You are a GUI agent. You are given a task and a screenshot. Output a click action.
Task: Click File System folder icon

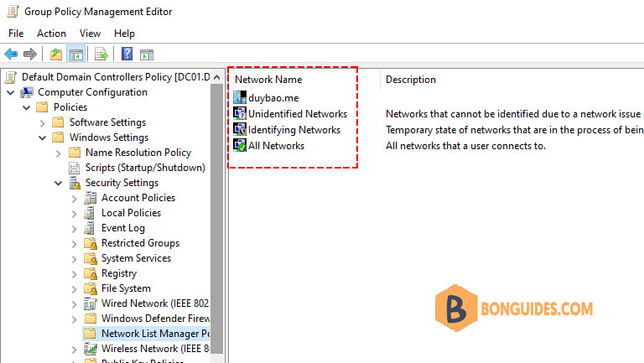pyautogui.click(x=91, y=288)
